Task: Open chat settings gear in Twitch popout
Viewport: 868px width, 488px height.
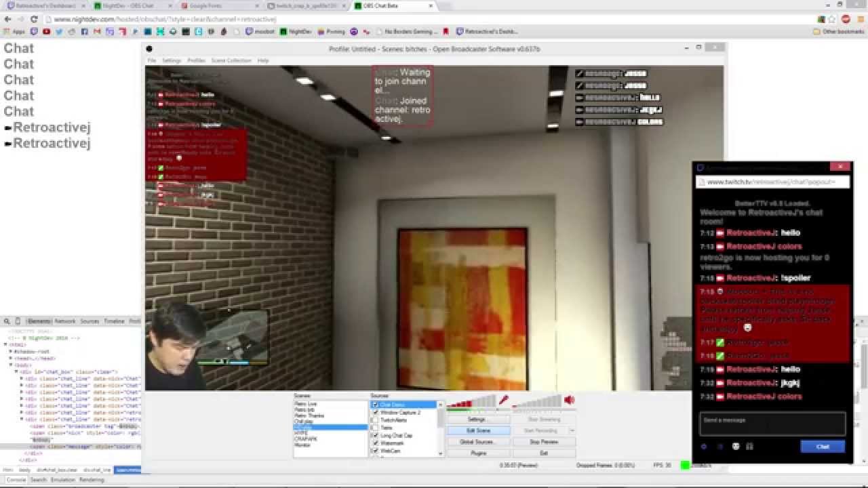Action: pos(704,446)
